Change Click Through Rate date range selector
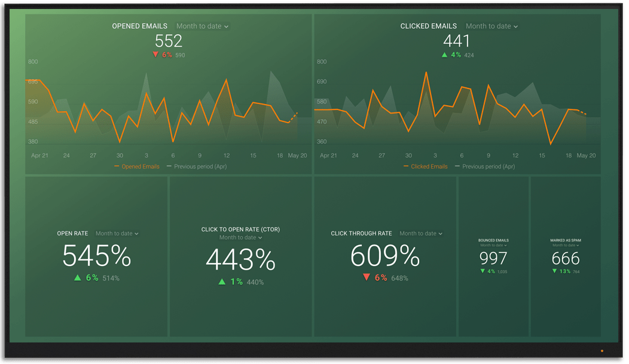 coord(421,234)
